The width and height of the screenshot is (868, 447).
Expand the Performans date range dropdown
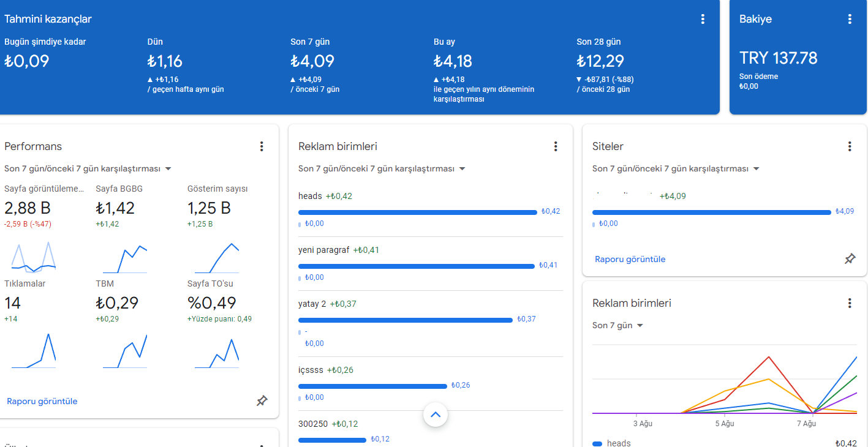tap(88, 168)
